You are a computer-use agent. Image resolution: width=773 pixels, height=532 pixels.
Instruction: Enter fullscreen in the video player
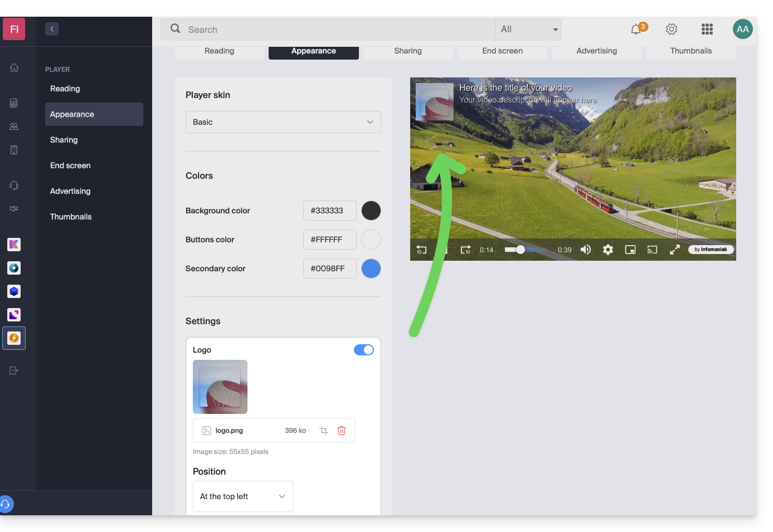(674, 250)
